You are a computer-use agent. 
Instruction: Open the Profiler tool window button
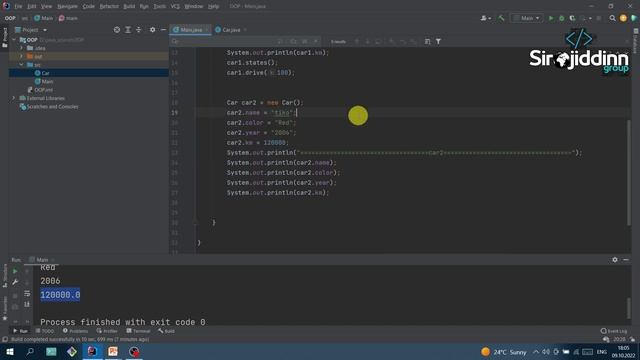pos(107,331)
